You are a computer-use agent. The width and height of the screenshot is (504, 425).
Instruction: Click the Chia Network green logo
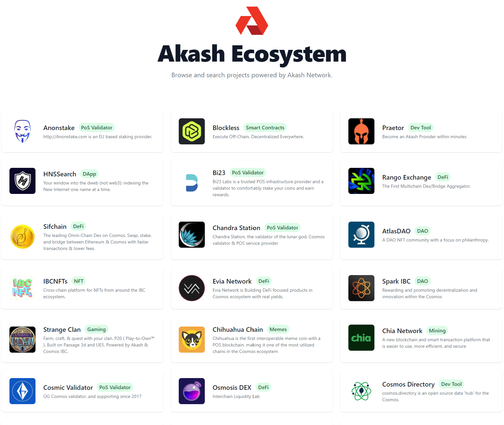pyautogui.click(x=361, y=338)
